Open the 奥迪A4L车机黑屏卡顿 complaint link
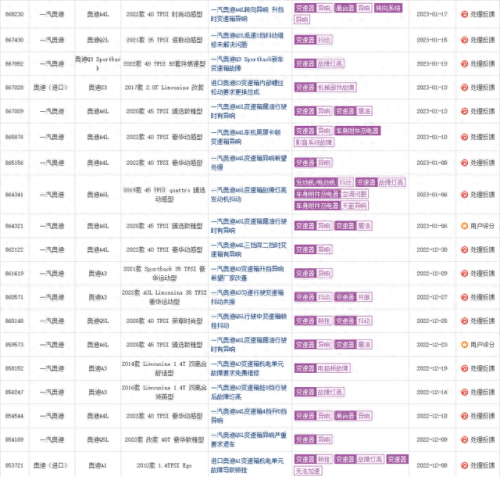Viewport: 500px width, 477px height. [246, 137]
